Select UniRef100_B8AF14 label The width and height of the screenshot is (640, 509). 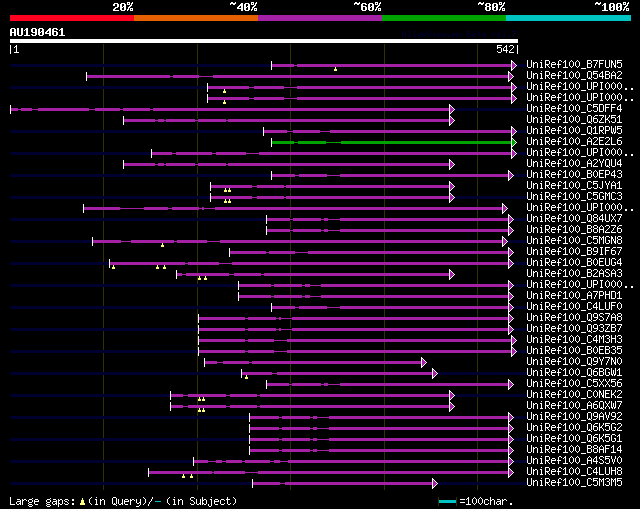pyautogui.click(x=574, y=450)
